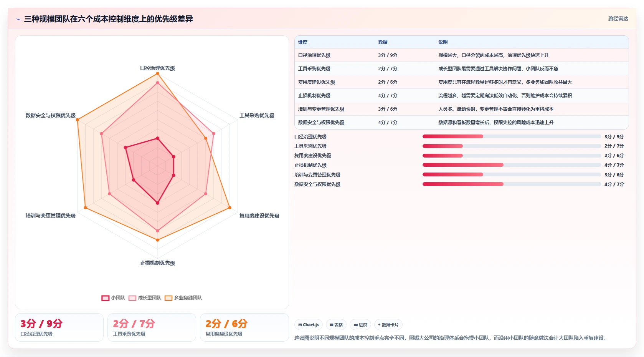The image size is (644, 357).
Task: Click the 表格 chip
Action: (336, 325)
